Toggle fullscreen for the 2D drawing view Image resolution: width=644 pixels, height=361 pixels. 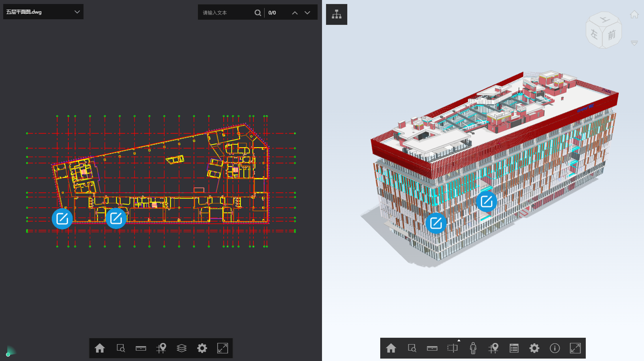[x=222, y=348]
